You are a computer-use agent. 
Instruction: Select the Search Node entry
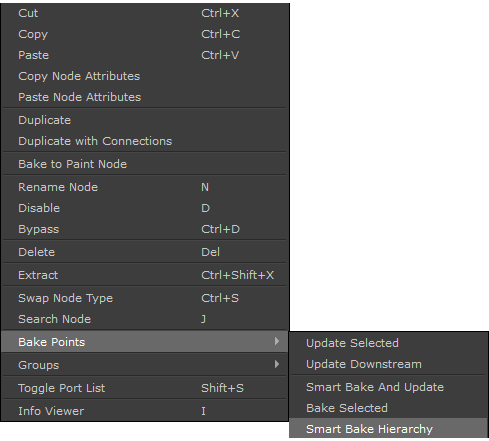pyautogui.click(x=145, y=319)
